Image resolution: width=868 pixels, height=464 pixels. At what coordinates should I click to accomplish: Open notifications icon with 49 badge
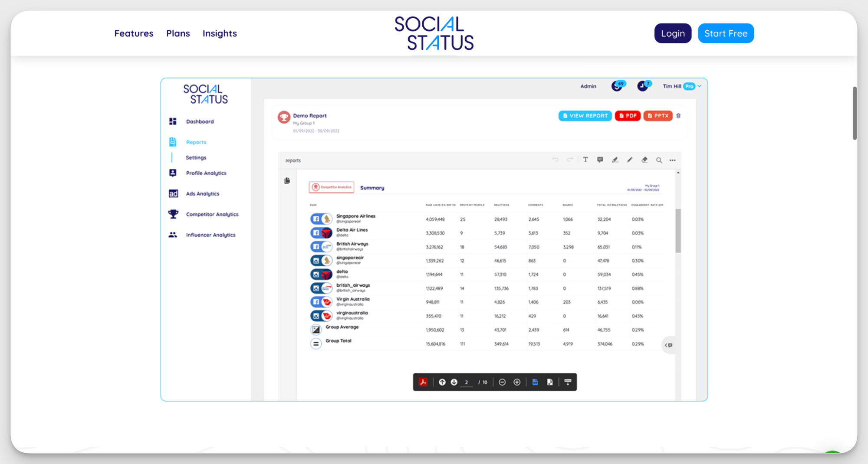tap(618, 86)
